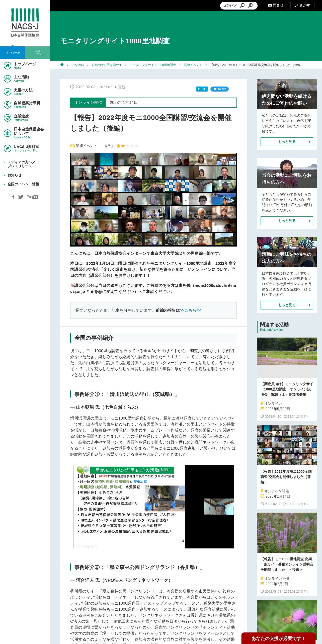Click the Zoom participants group photo
322x644 pixels.
click(x=153, y=200)
